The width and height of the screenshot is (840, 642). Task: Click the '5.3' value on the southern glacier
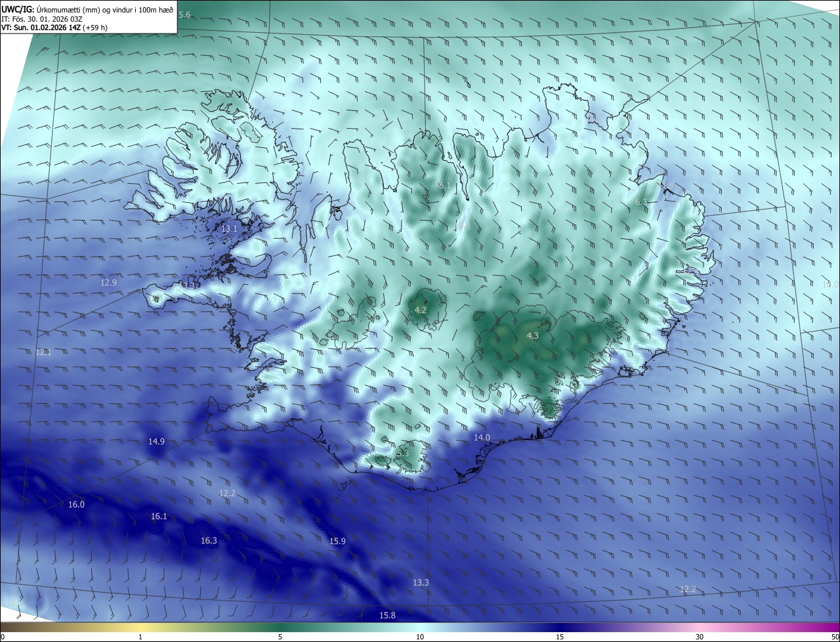point(403,453)
